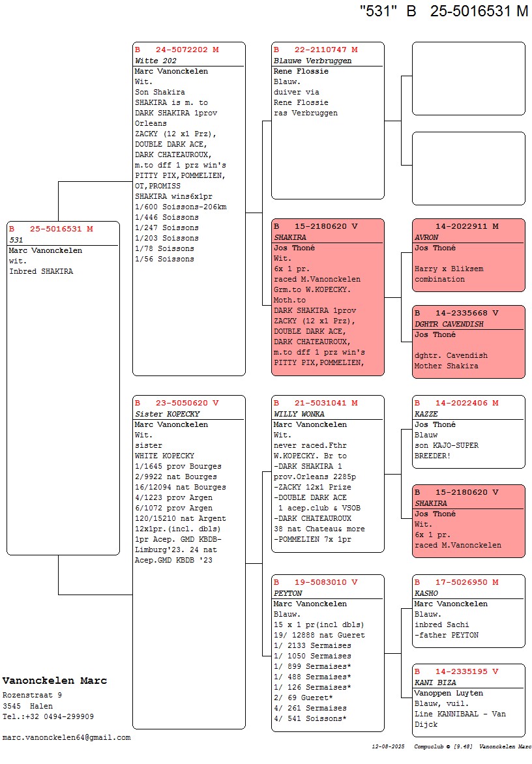Screen dimensions: 532x764
Task: Click the marc.vanonckelen64@gmail.com email address
Action: coord(66,737)
